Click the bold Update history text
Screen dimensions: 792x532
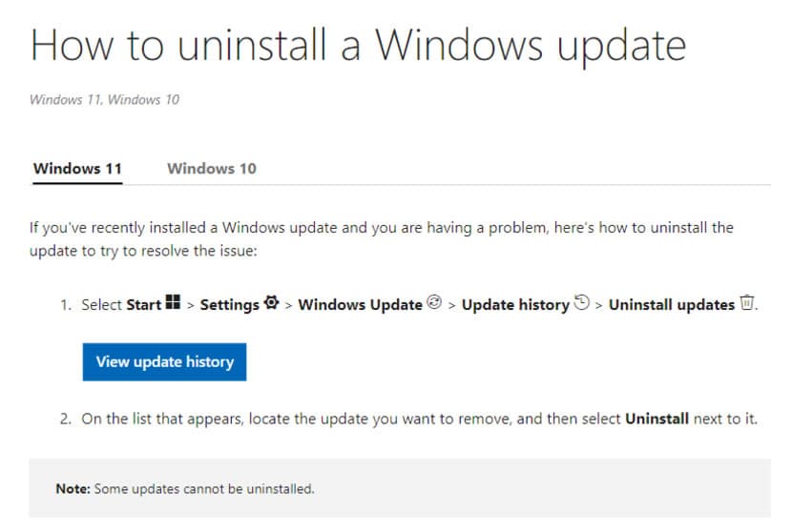click(x=515, y=305)
